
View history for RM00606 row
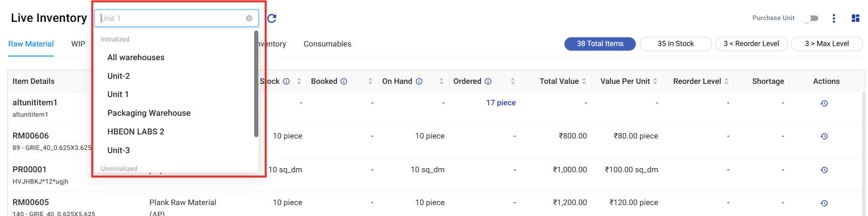tap(824, 136)
